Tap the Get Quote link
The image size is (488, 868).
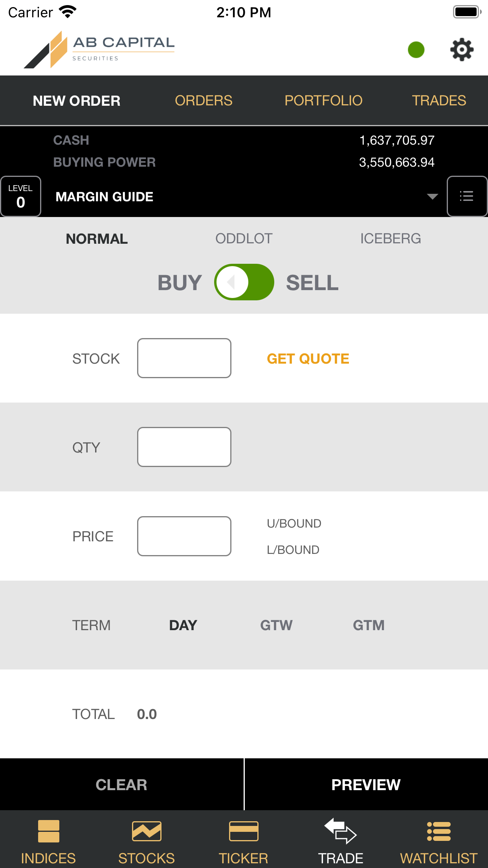tap(308, 359)
